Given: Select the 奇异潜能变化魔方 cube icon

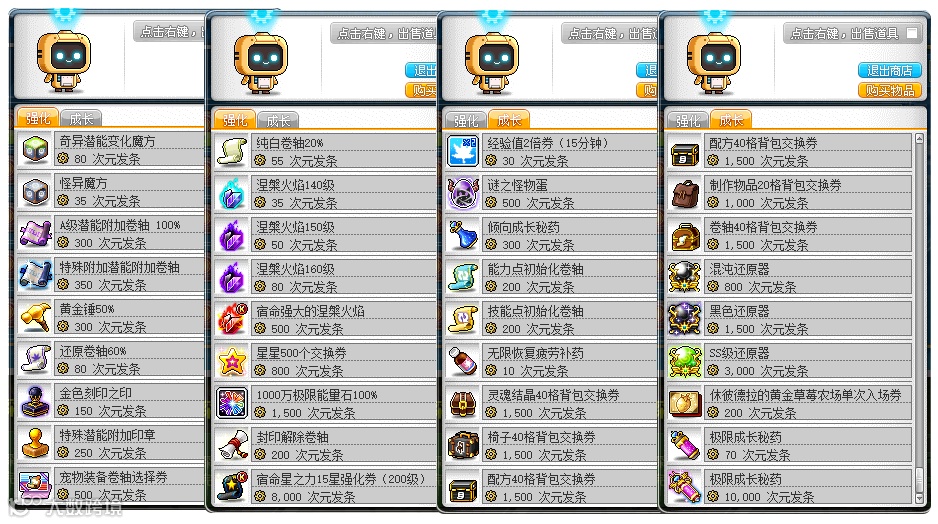Looking at the screenshot, I should pos(35,149).
